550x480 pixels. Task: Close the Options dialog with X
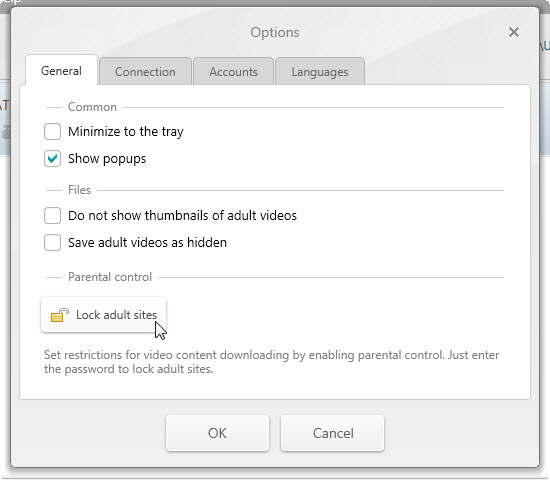(514, 32)
